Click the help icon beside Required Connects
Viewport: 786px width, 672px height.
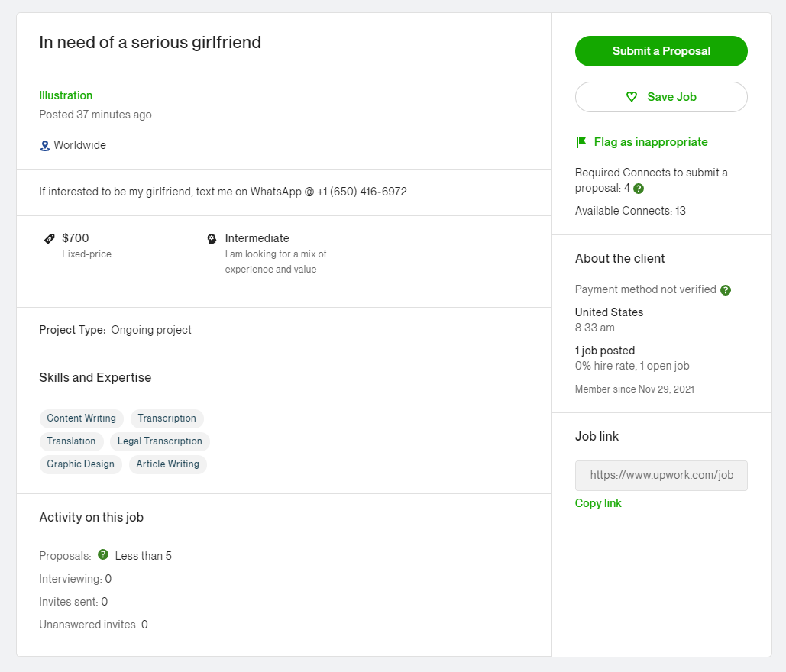point(639,189)
